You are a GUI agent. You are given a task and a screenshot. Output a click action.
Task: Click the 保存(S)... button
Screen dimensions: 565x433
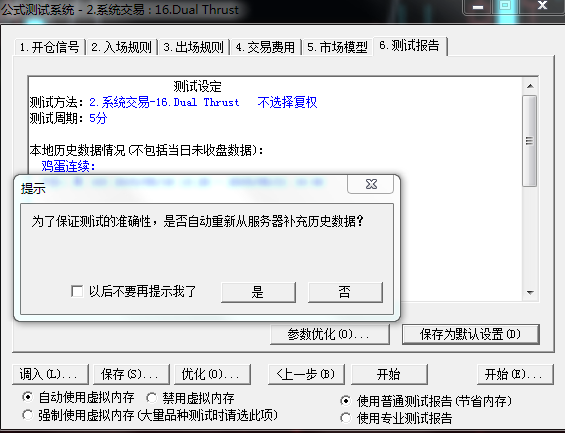coord(131,374)
